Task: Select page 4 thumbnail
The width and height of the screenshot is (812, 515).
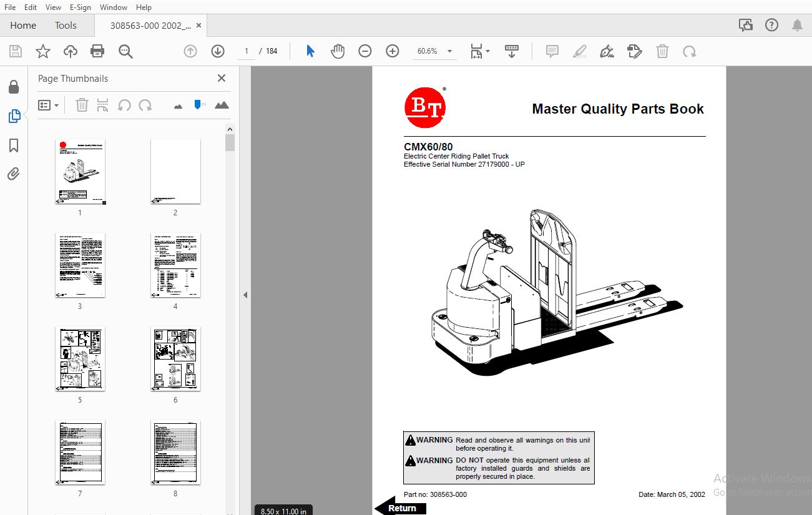Action: (175, 265)
